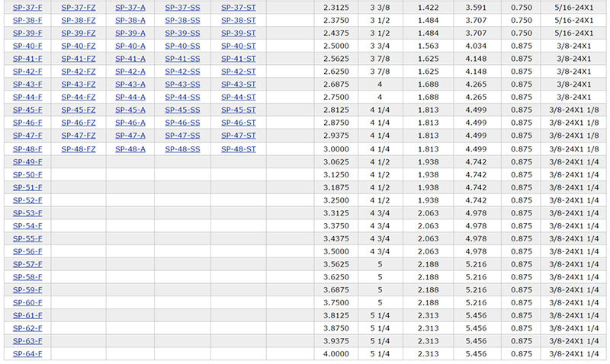
Task: Open the SP-47-F part link
Action: pos(27,136)
